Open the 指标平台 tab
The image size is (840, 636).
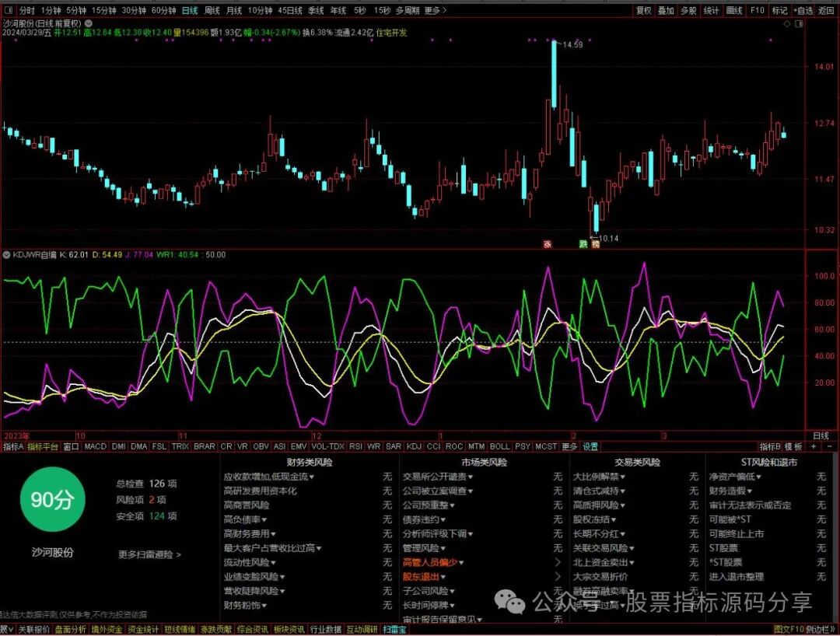42,446
